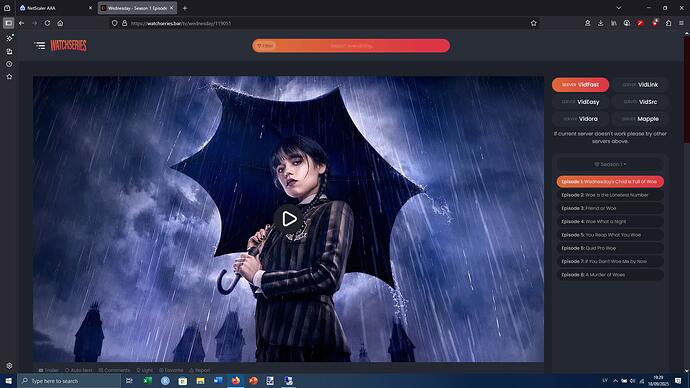This screenshot has width=690, height=388.
Task: Switch to the Vidora server
Action: click(x=580, y=119)
